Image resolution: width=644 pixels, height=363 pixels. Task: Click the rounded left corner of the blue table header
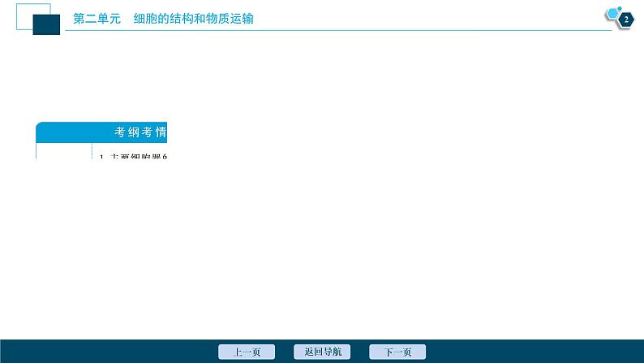[x=41, y=127]
